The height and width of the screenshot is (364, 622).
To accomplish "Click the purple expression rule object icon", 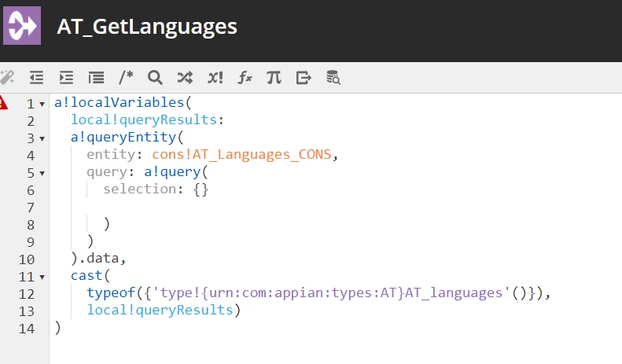I will [x=22, y=26].
